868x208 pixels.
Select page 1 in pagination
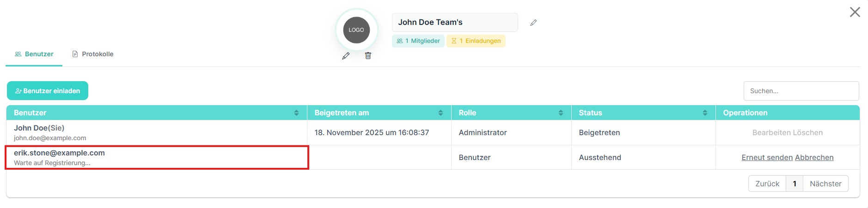click(795, 184)
